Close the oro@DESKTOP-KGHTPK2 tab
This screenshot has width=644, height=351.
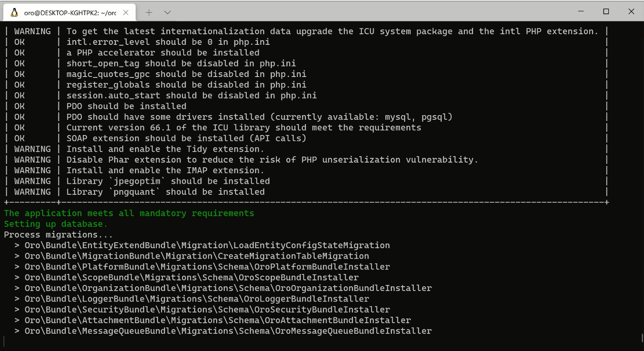125,13
